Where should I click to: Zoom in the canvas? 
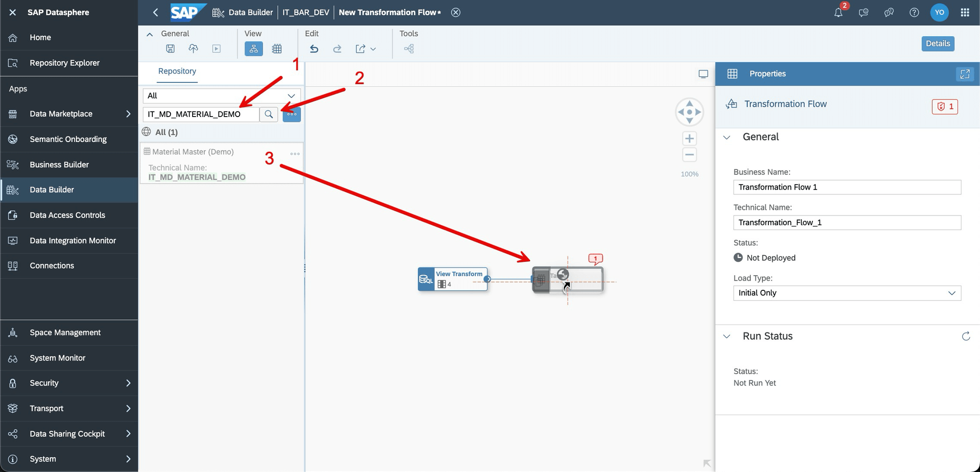[x=689, y=139]
